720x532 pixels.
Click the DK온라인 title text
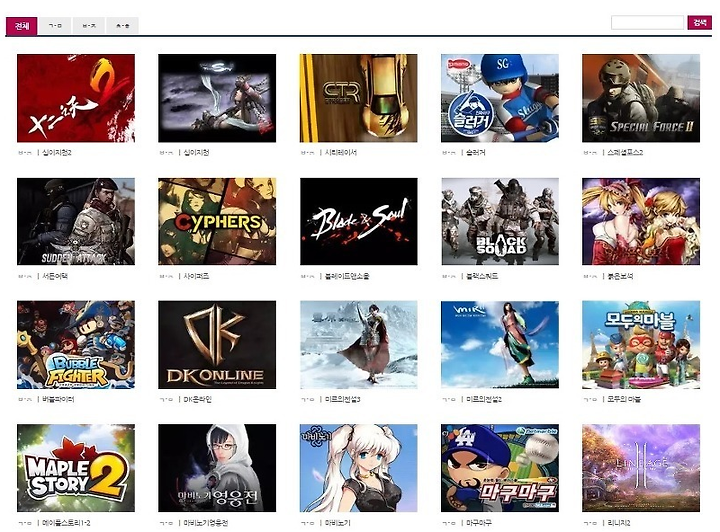[x=197, y=399]
